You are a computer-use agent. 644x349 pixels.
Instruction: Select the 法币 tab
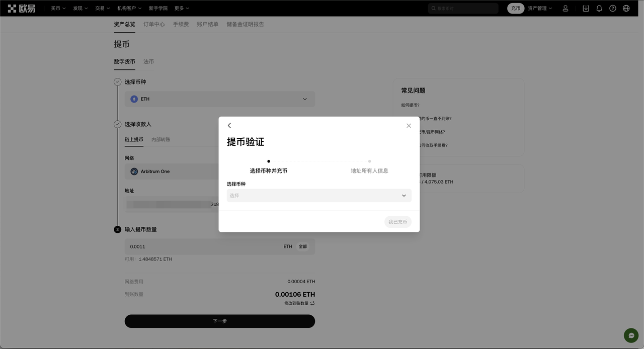(148, 62)
